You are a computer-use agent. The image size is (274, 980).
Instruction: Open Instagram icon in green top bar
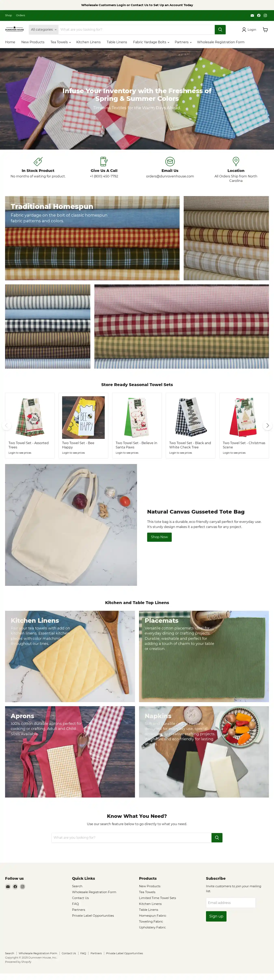click(265, 16)
